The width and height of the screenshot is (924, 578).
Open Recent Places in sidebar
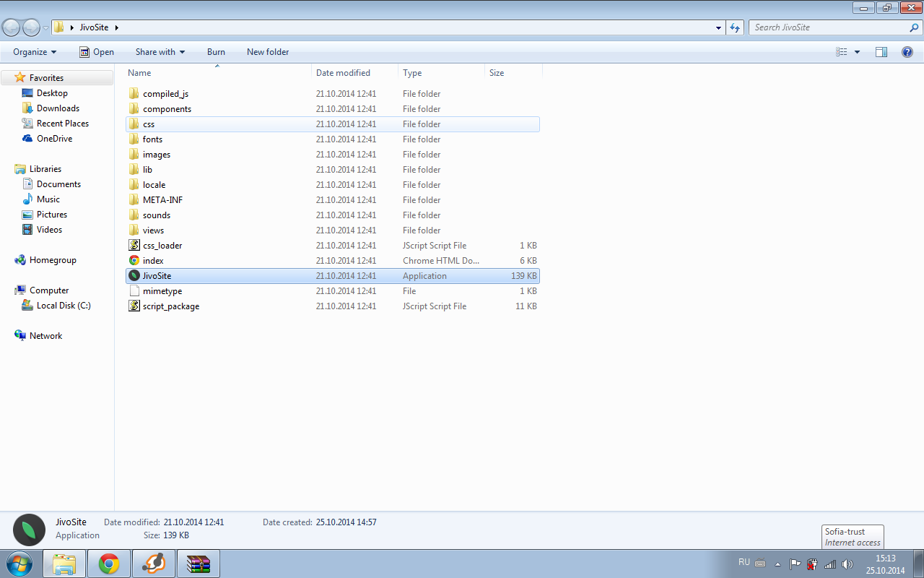tap(63, 124)
